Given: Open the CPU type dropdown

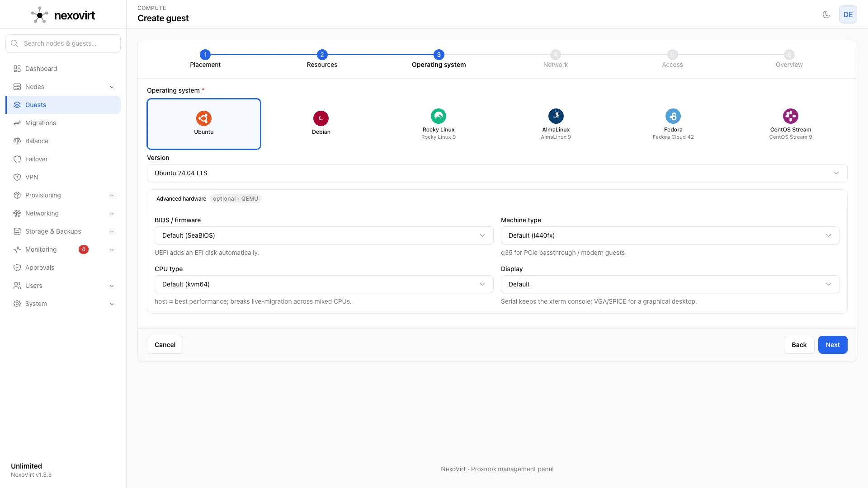Looking at the screenshot, I should [324, 284].
